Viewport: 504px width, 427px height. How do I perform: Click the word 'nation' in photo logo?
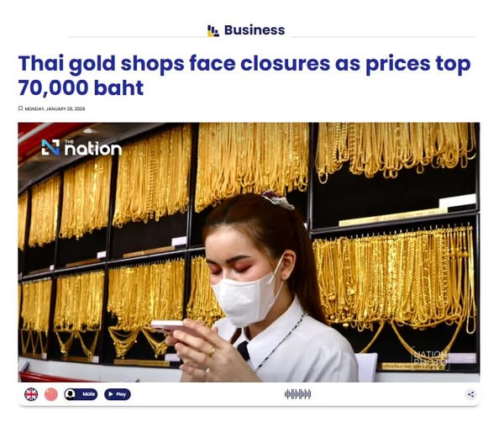pyautogui.click(x=93, y=149)
